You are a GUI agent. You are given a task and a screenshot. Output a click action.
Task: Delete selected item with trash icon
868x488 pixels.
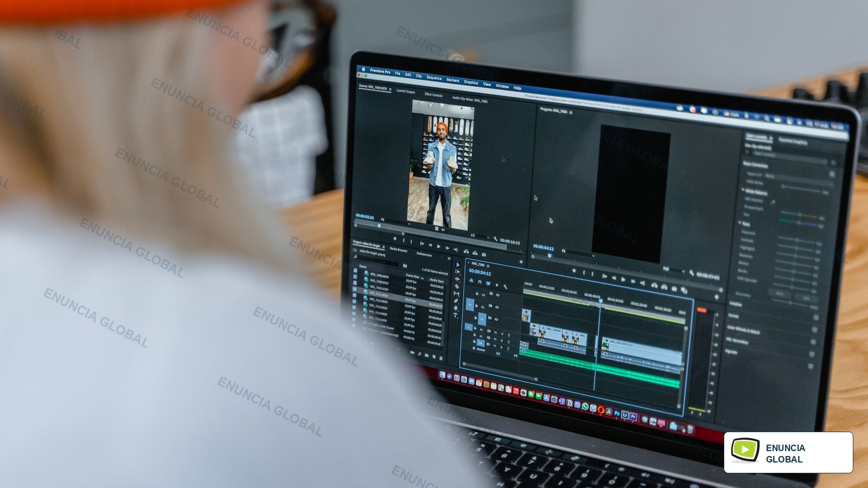(x=441, y=358)
